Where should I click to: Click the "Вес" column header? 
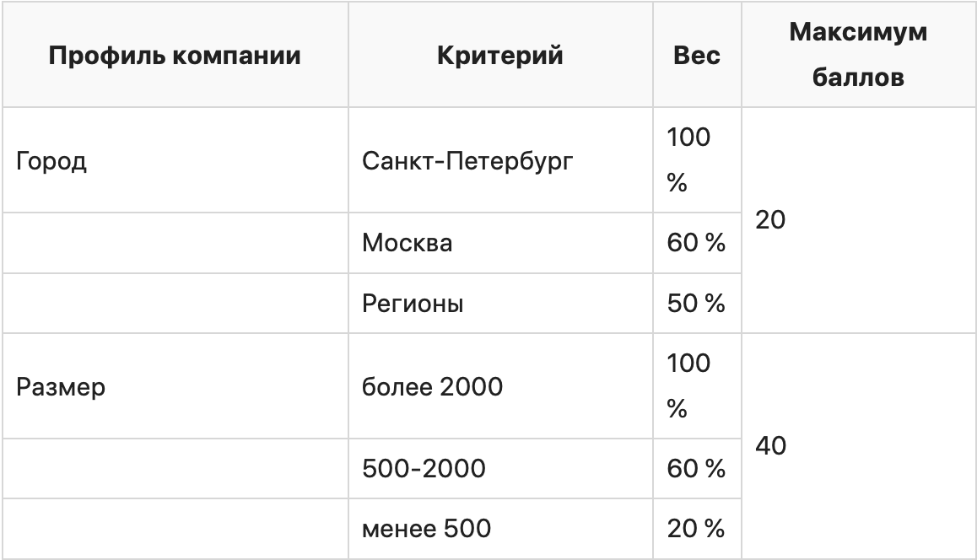(697, 57)
